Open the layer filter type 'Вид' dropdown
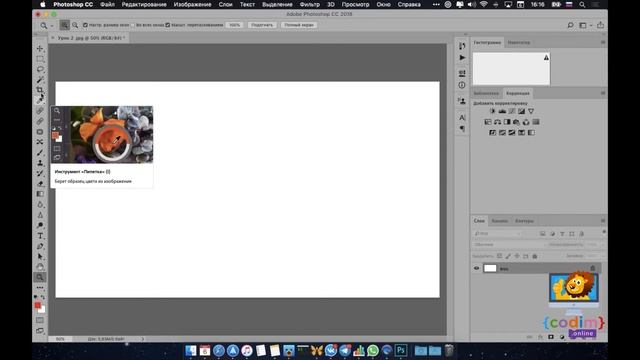 click(497, 233)
